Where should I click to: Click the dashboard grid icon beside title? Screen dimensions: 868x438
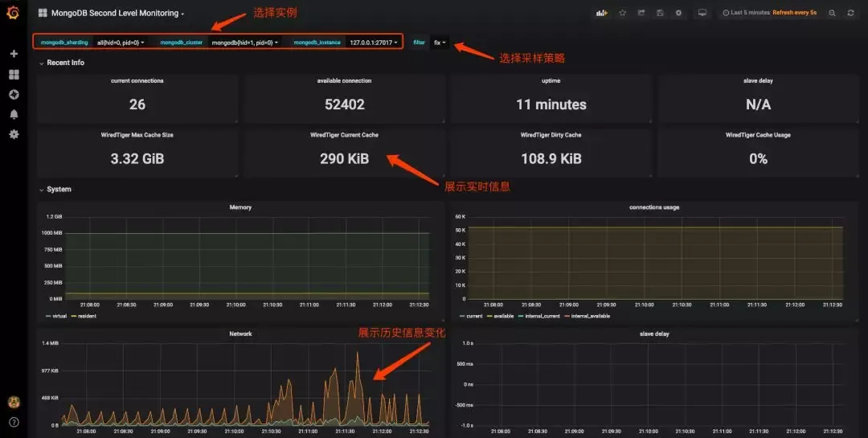point(43,13)
